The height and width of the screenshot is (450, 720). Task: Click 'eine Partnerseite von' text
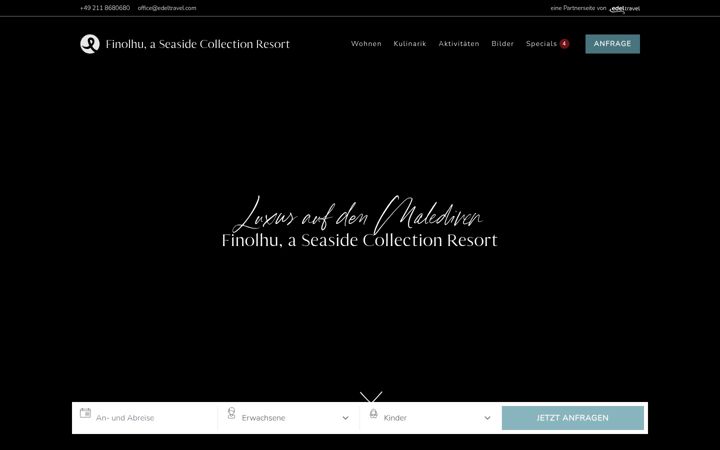coord(578,8)
